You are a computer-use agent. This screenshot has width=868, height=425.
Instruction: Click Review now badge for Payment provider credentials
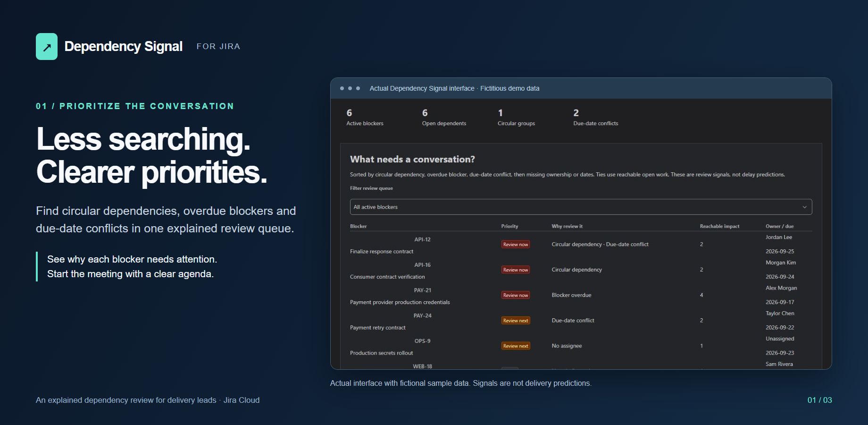click(x=515, y=295)
